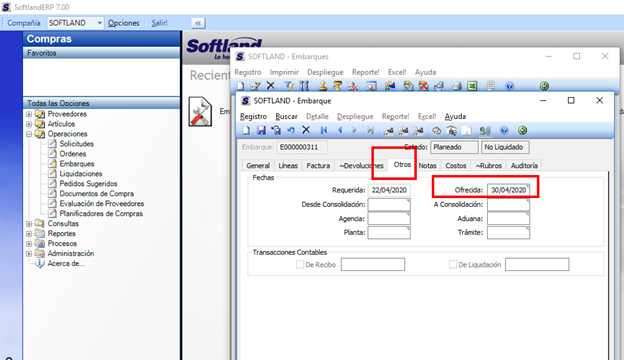Click the Favoritos panel header
This screenshot has width=624, height=360.
pyautogui.click(x=101, y=53)
